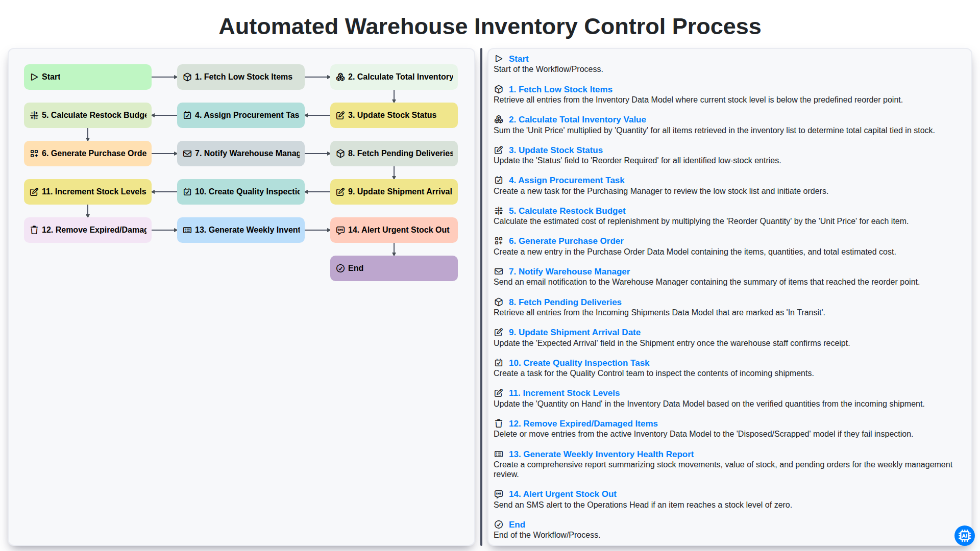Open '7. Notify Warehouse Manager' link
Viewport: 980px width, 551px height.
point(569,271)
